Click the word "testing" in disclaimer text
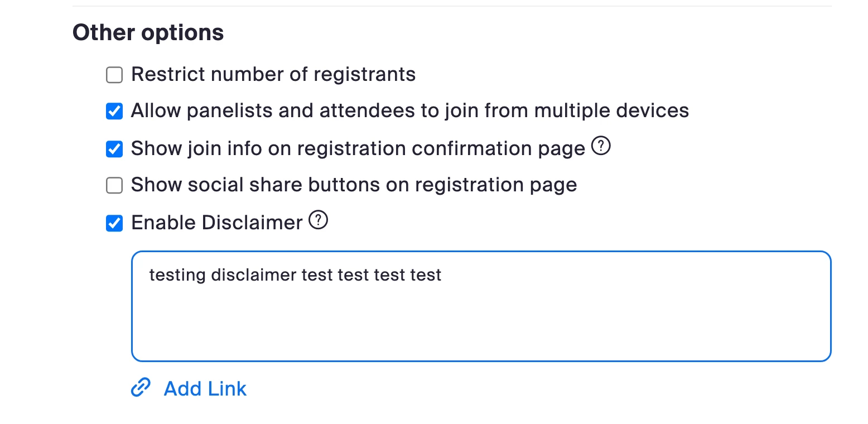This screenshot has width=868, height=424. point(177,275)
